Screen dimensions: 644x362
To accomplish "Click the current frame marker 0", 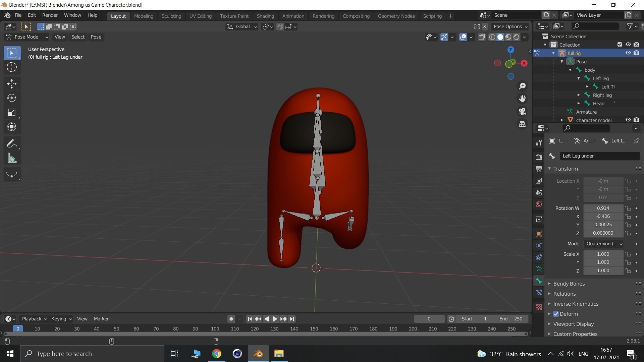I will 18,329.
